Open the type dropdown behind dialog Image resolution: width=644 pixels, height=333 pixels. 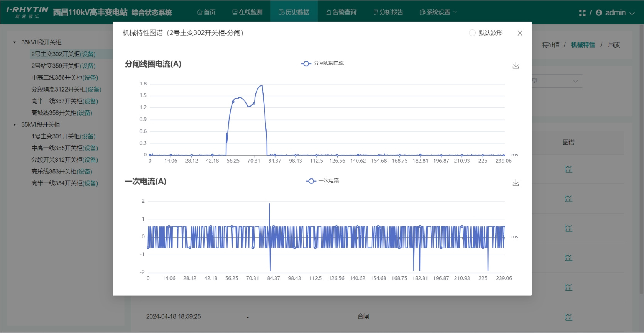pyautogui.click(x=557, y=81)
